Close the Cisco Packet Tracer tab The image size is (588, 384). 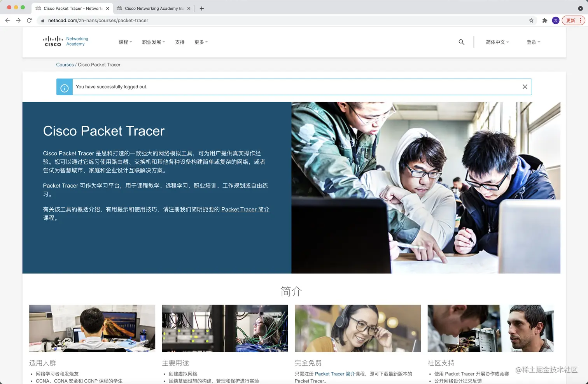108,8
